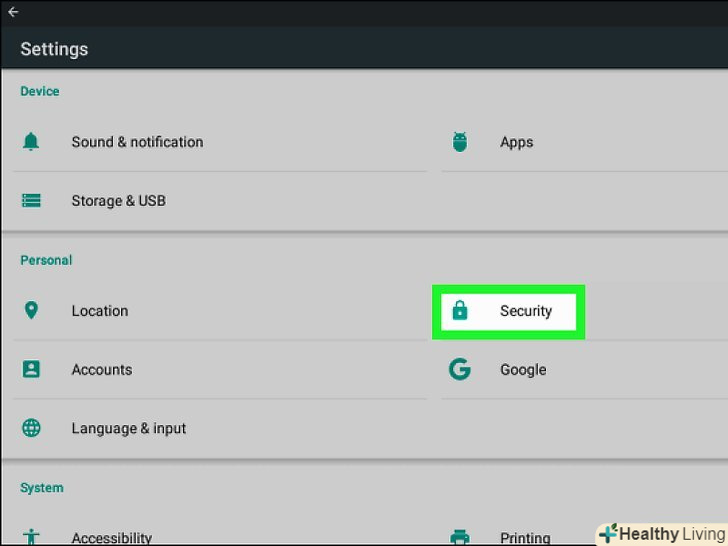Open the Google settings entry

pyautogui.click(x=523, y=370)
